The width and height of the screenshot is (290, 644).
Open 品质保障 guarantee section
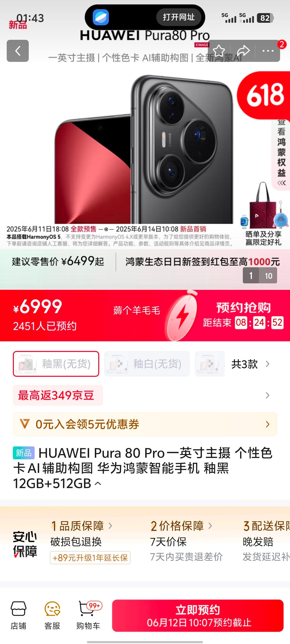[81, 526]
